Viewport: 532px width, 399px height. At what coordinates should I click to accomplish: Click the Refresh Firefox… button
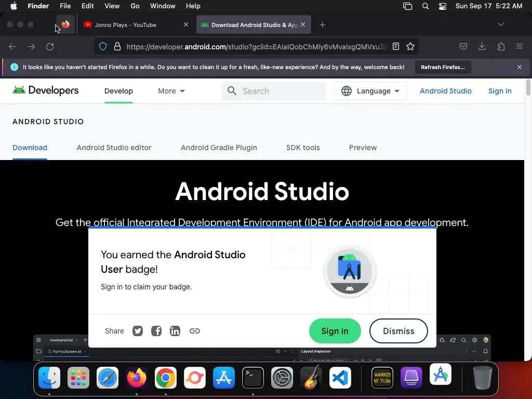[443, 67]
